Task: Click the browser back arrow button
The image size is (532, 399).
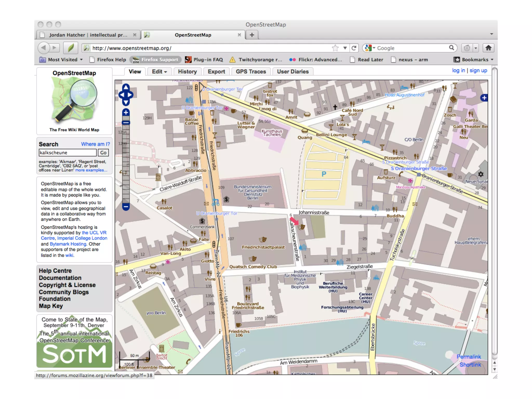Action: (44, 48)
